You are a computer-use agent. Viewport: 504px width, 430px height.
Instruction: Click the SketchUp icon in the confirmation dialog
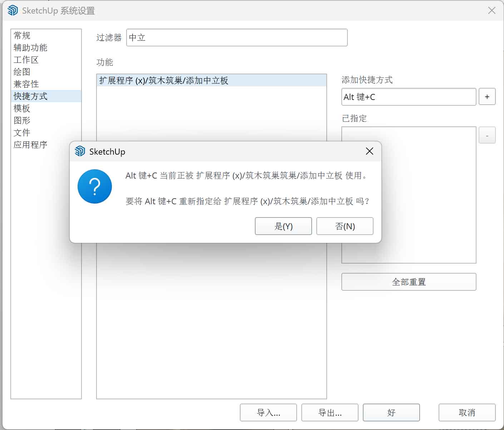click(x=79, y=151)
